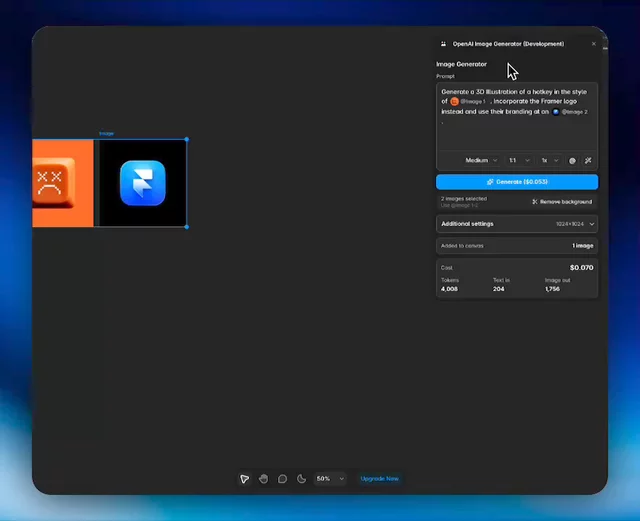Click the 'Added to canvas' row label
The width and height of the screenshot is (640, 521).
462,246
